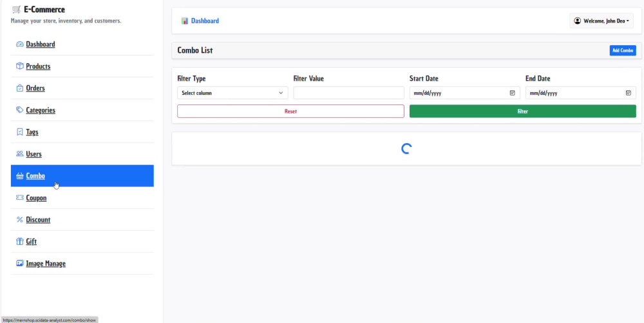This screenshot has width=644, height=323.
Task: Open the Welcome, John Deo user dropdown
Action: (x=601, y=21)
